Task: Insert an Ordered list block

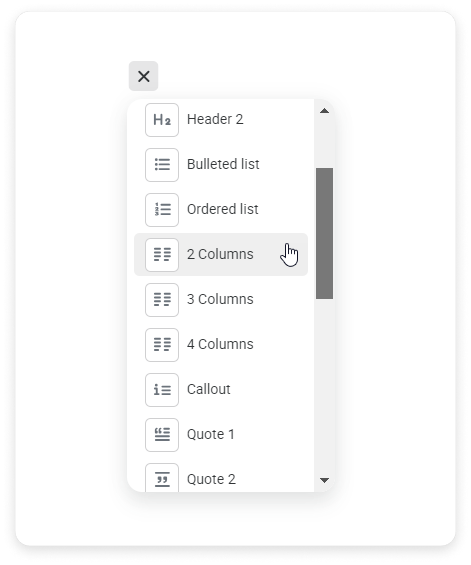Action: tap(221, 210)
